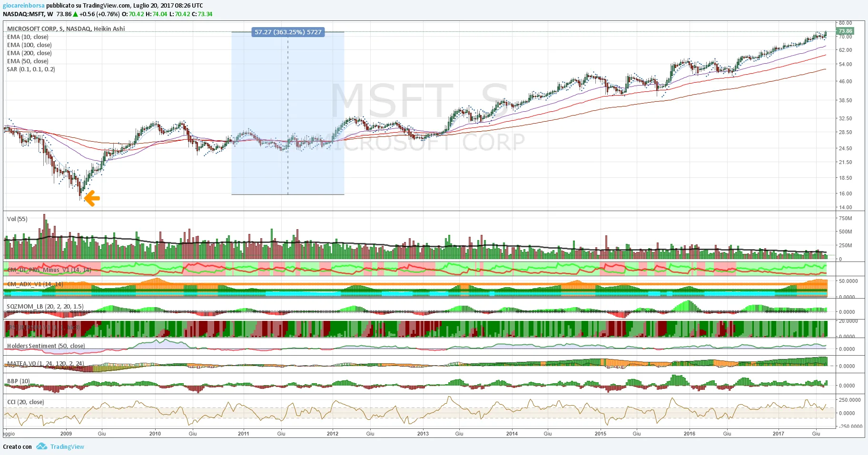This screenshot has height=455, width=868.
Task: Select the green 73.86 price tag on axis
Action: point(845,31)
